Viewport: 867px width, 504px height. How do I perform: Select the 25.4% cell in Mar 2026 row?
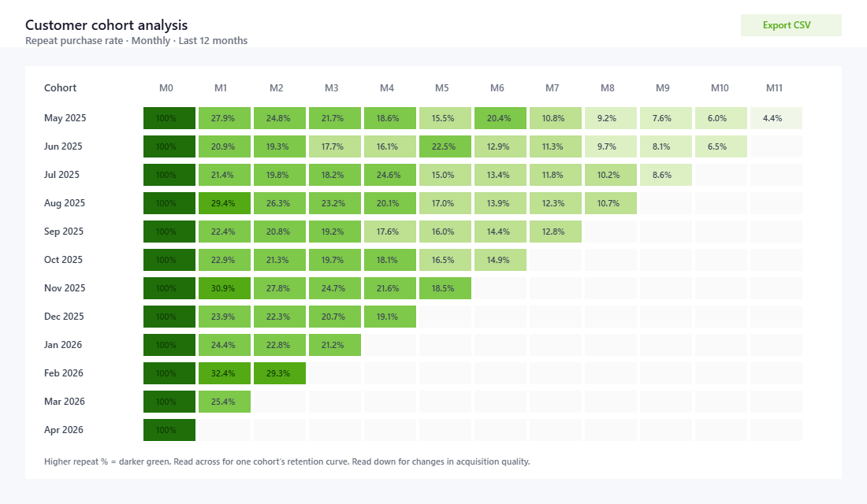[224, 401]
